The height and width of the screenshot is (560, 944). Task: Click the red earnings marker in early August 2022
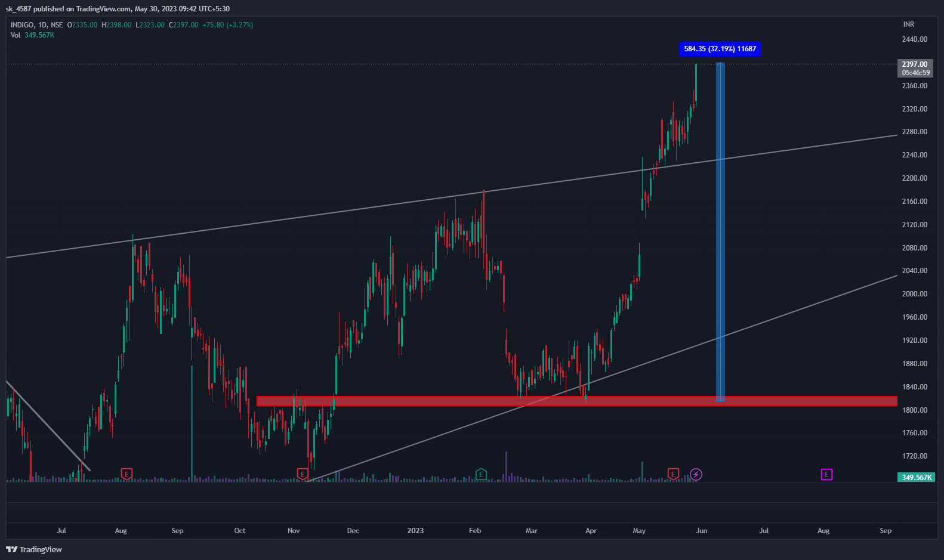coord(127,474)
